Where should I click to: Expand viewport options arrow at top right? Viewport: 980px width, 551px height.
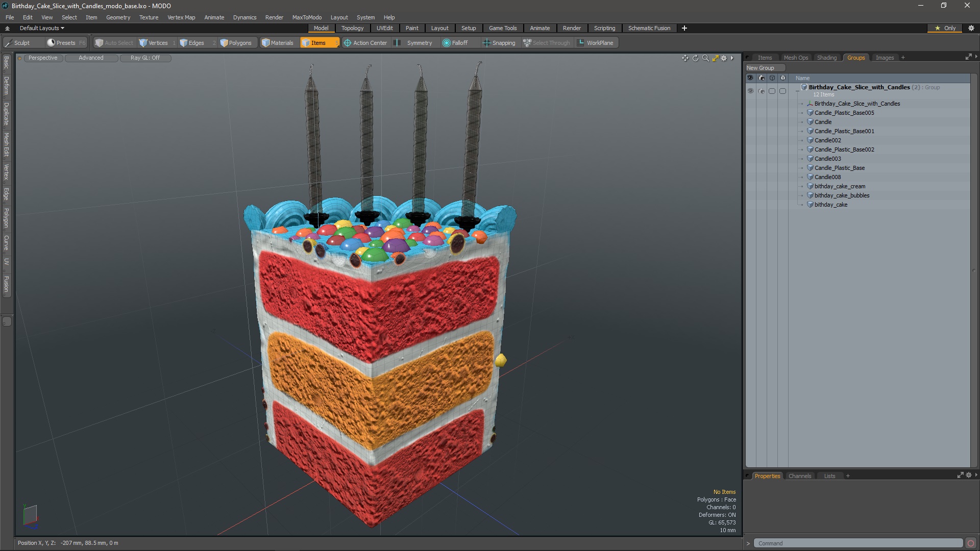coord(732,58)
